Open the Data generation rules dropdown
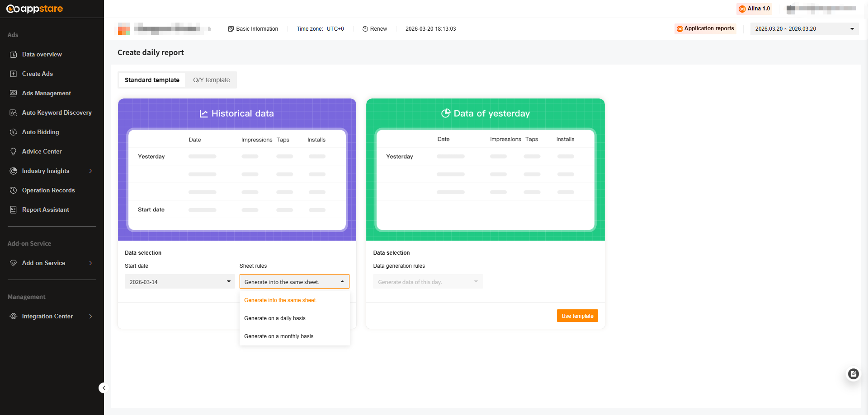 428,282
